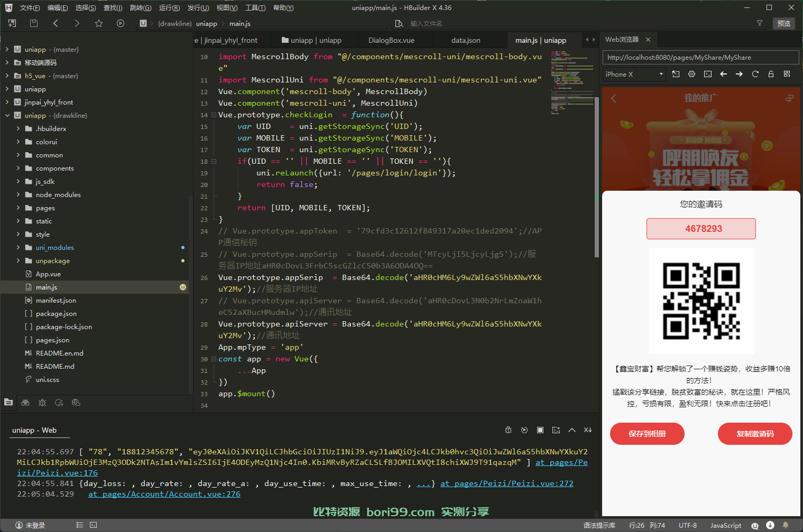
Task: Open the browser settings gear icon
Action: point(692,74)
